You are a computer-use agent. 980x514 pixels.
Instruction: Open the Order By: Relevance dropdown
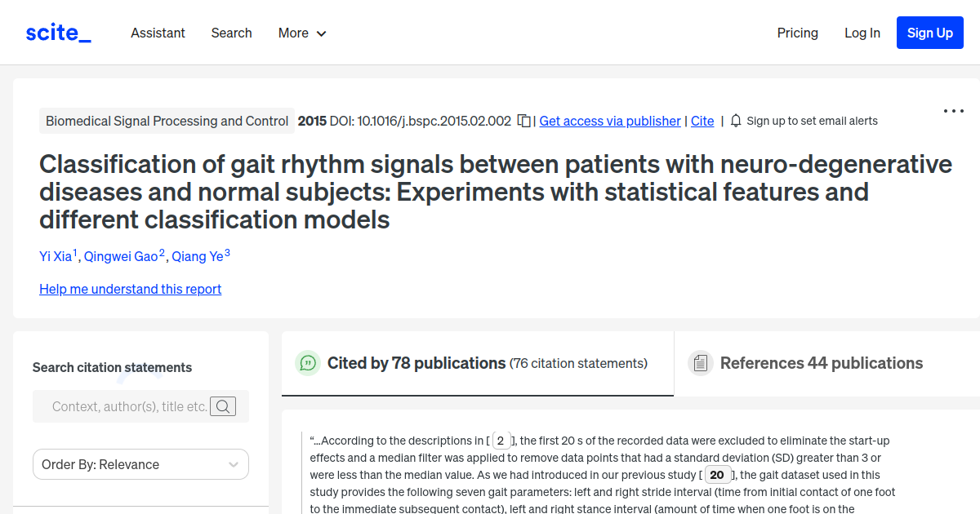[x=140, y=463]
